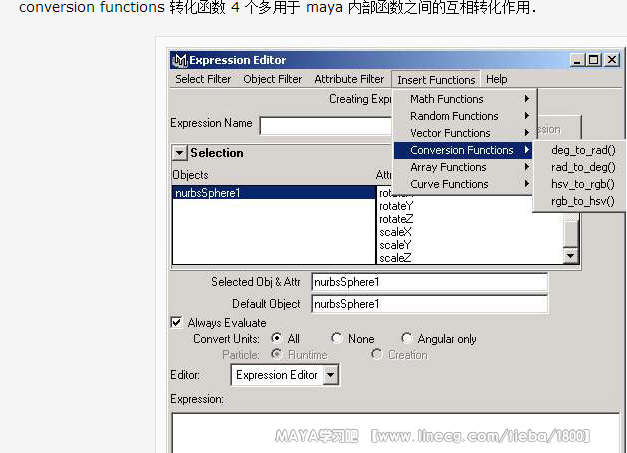Expand Vector Functions submenu
This screenshot has width=627, height=453.
click(465, 133)
